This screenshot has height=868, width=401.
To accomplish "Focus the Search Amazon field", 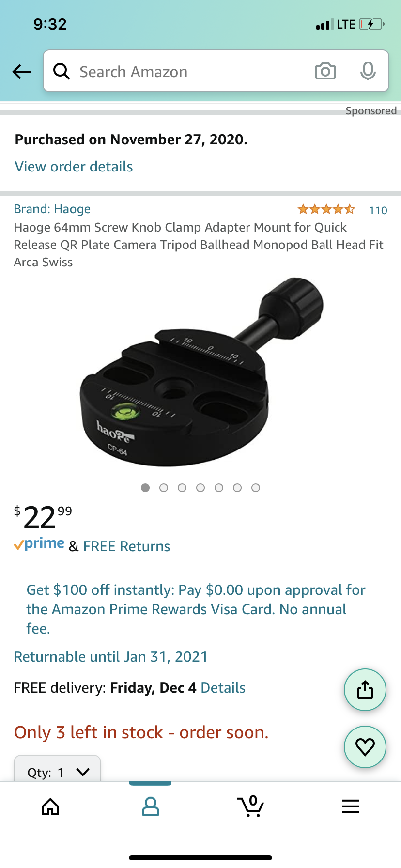I will pos(194,71).
